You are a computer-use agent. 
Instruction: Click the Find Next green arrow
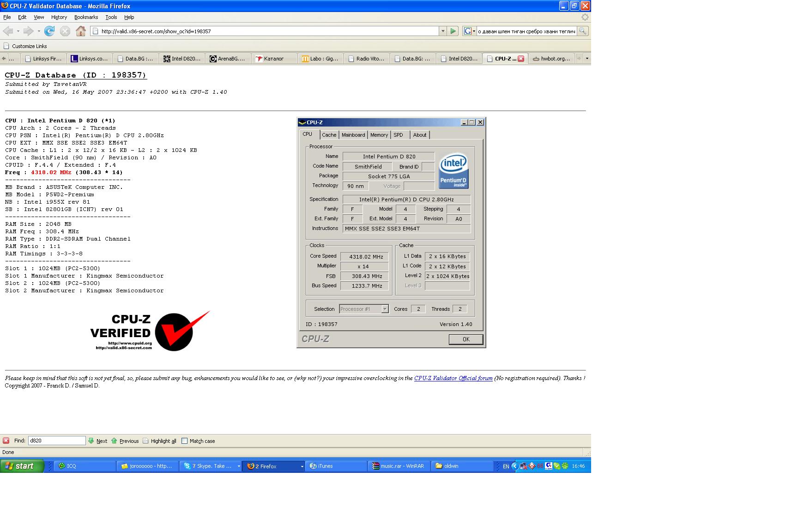tap(91, 441)
